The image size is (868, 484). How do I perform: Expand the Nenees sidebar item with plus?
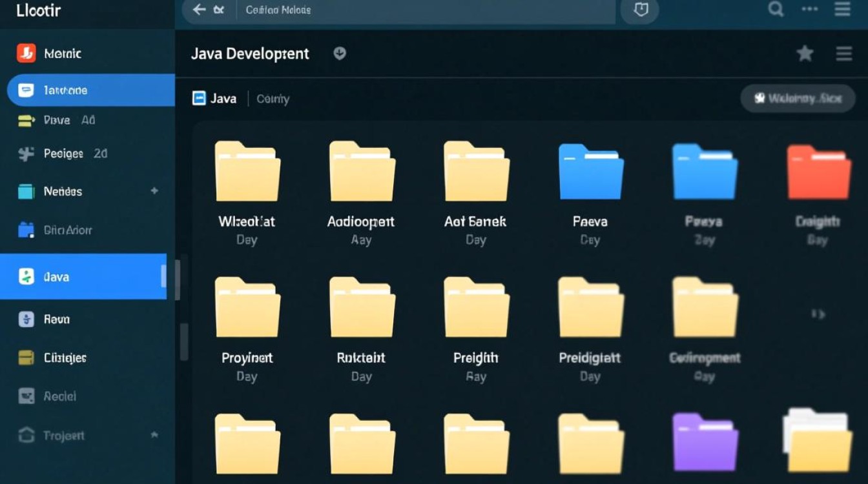pyautogui.click(x=154, y=191)
